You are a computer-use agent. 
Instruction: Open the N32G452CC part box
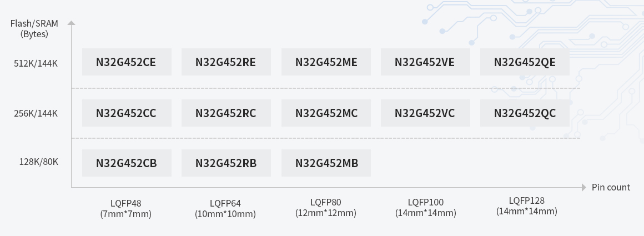127,113
